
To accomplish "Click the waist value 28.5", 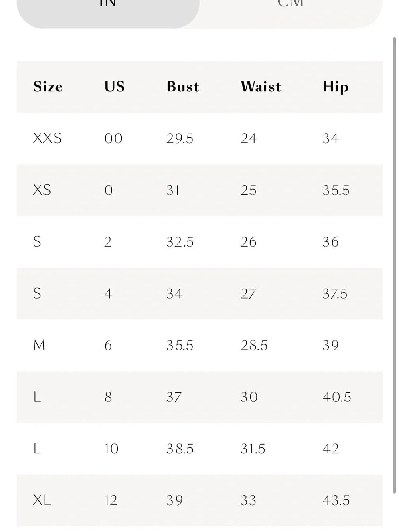I will pyautogui.click(x=254, y=345).
